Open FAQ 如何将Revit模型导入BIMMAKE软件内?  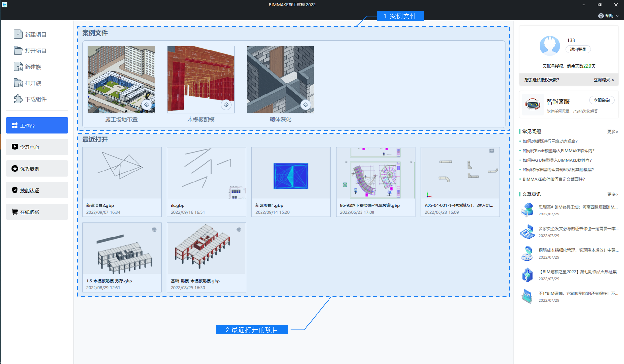click(558, 151)
